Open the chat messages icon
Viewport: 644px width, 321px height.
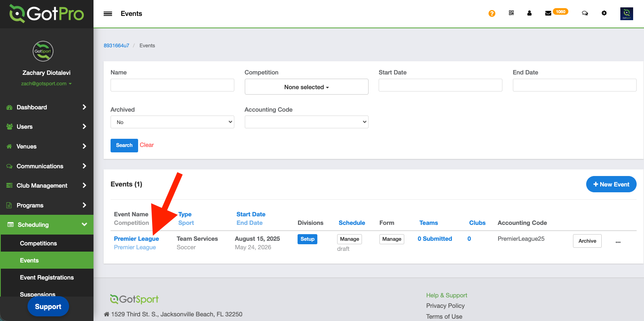coord(585,13)
